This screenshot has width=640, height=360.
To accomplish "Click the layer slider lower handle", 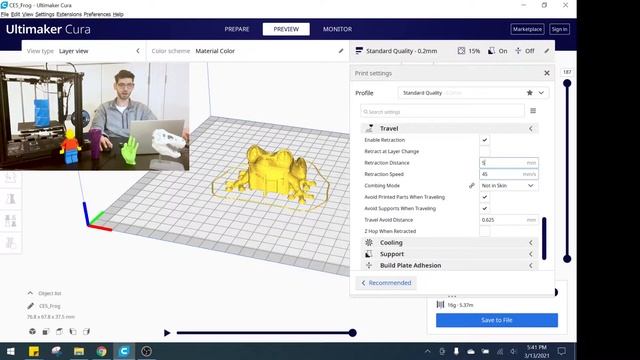I will (x=567, y=258).
